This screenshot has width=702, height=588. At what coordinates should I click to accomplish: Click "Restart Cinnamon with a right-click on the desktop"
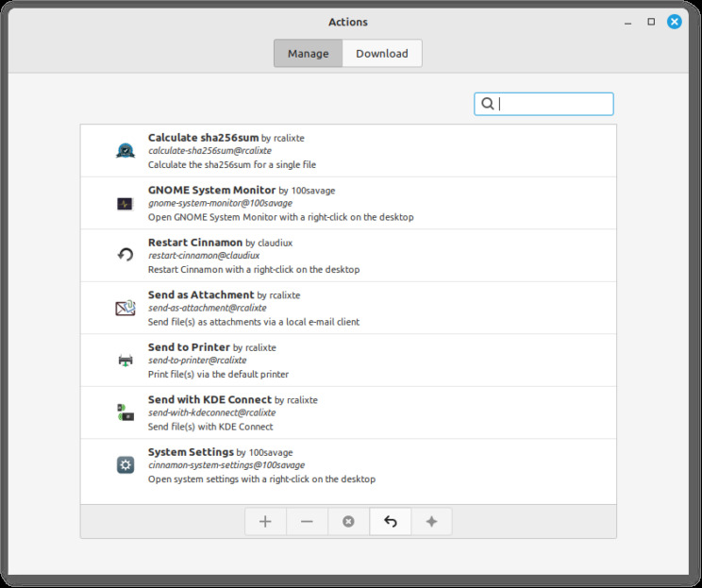click(254, 270)
